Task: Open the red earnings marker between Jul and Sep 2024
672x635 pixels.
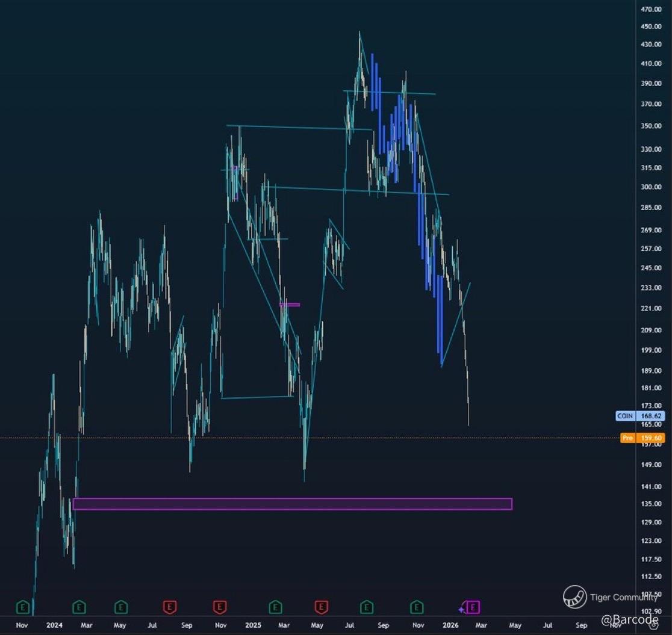Action: click(x=170, y=607)
